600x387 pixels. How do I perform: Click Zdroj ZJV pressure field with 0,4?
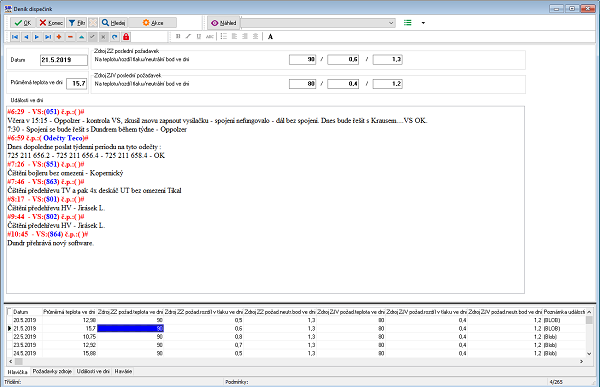(x=343, y=84)
